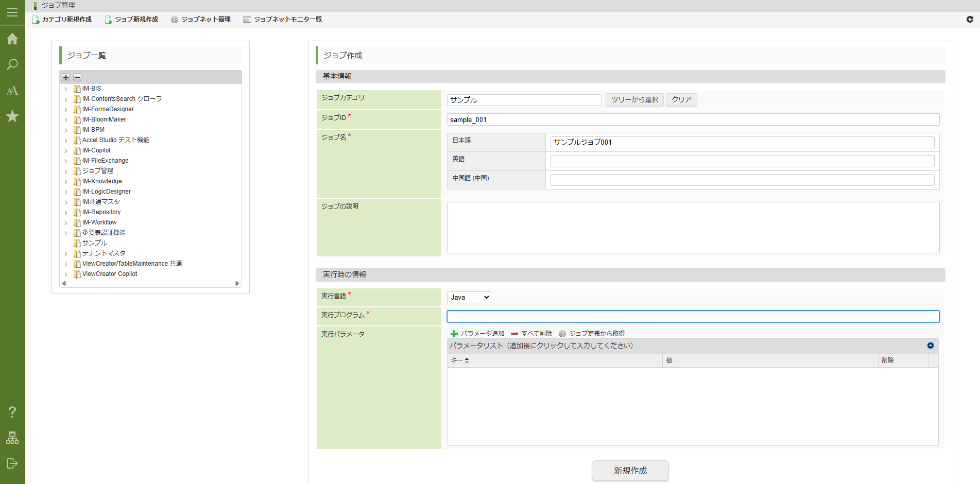Image resolution: width=980 pixels, height=484 pixels.
Task: Click the 実行プログラム input field
Action: click(x=693, y=316)
